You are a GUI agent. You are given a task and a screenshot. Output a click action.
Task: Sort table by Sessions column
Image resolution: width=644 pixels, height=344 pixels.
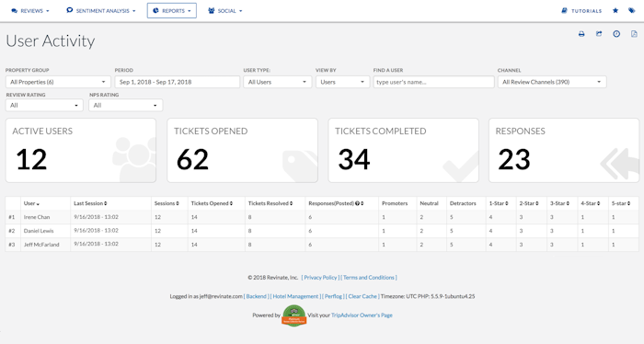[x=167, y=203]
